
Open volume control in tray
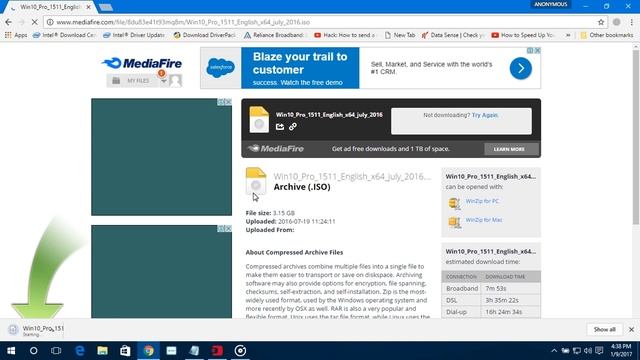tap(588, 351)
